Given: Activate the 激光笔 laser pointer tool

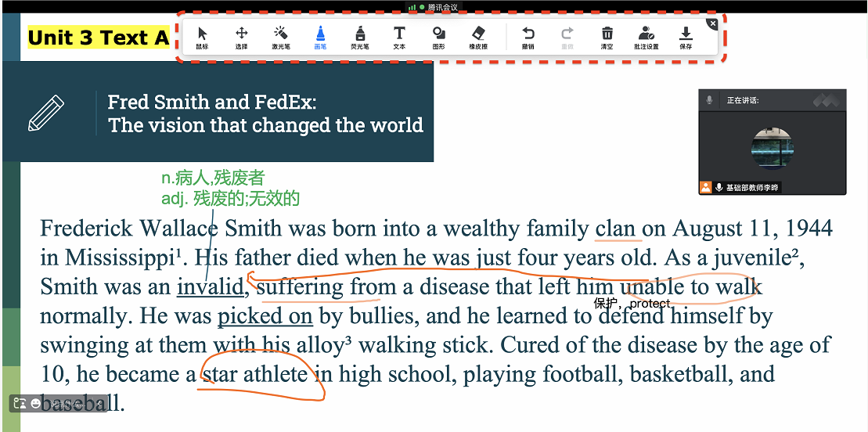Looking at the screenshot, I should tap(281, 38).
